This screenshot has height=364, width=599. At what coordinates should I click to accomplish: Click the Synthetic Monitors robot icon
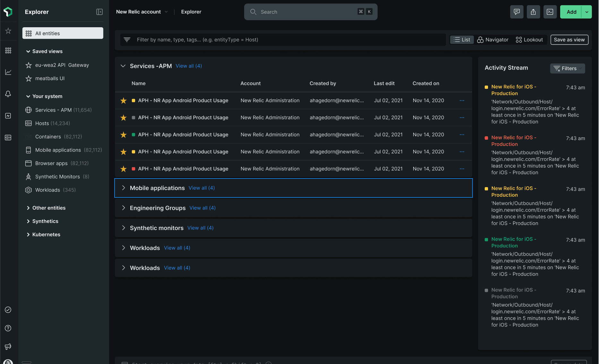click(x=29, y=177)
